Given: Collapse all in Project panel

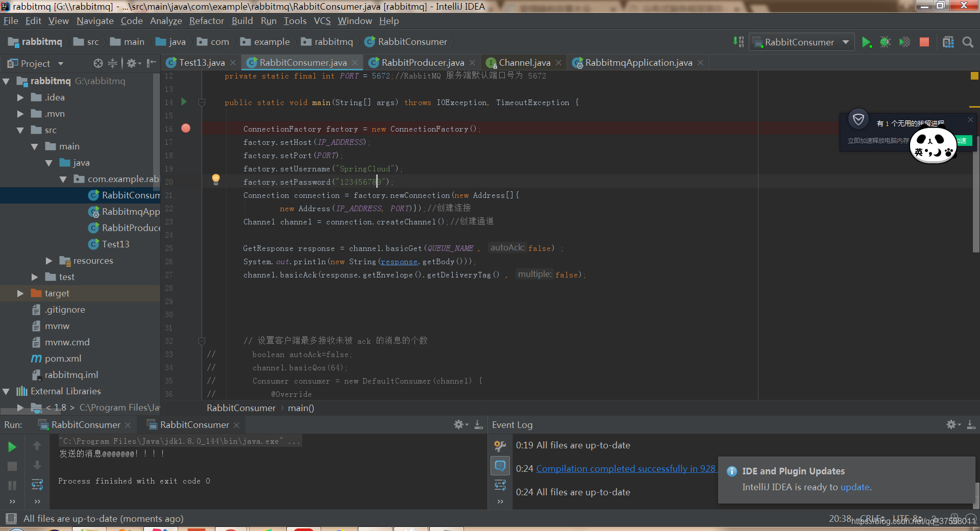Looking at the screenshot, I should [113, 63].
